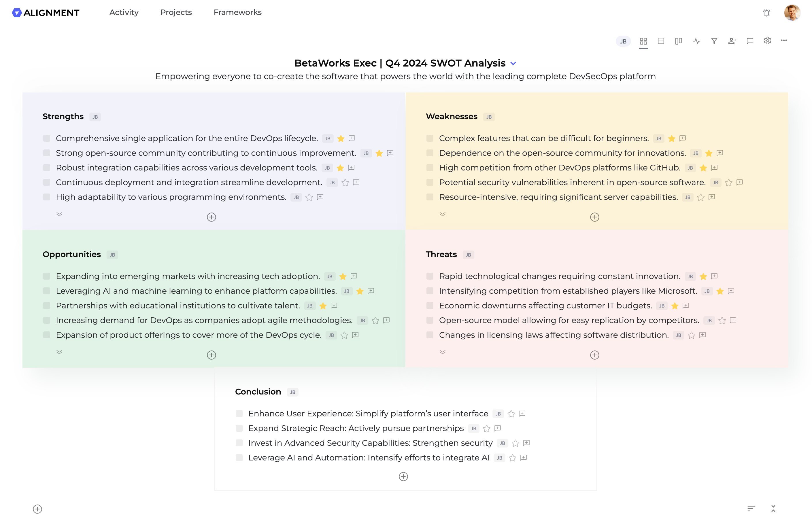The image size is (812, 531).
Task: Add comment on 'Partnerships with educational' item
Action: [x=334, y=305]
